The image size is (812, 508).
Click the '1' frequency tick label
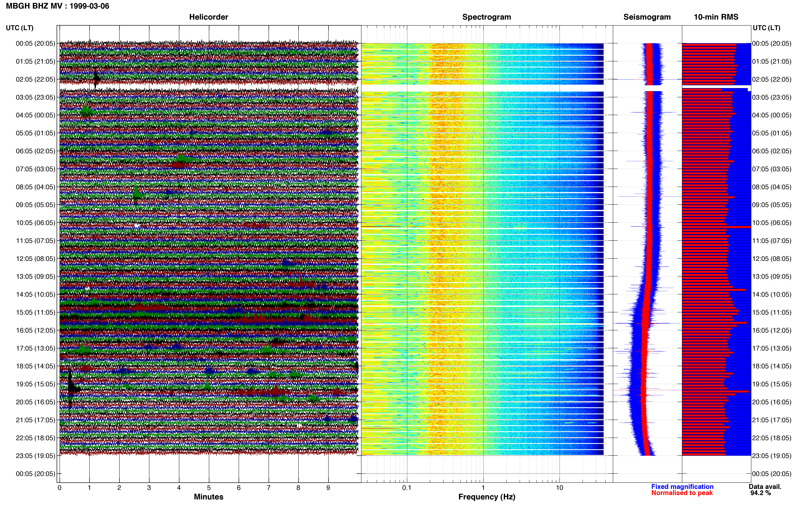click(x=483, y=487)
